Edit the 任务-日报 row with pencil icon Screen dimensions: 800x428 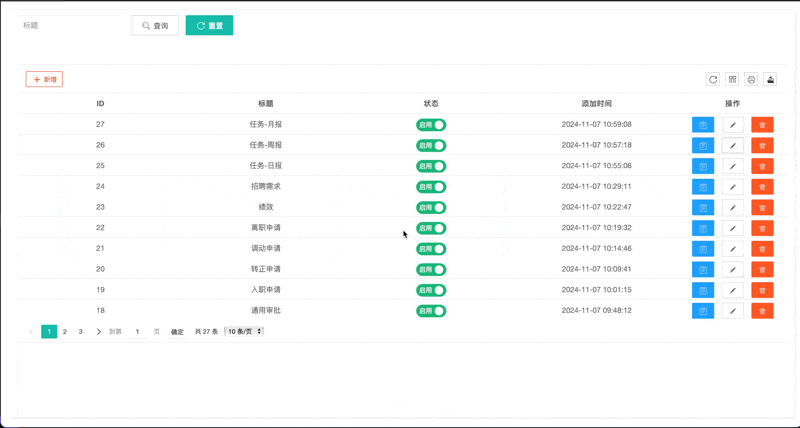coord(733,166)
